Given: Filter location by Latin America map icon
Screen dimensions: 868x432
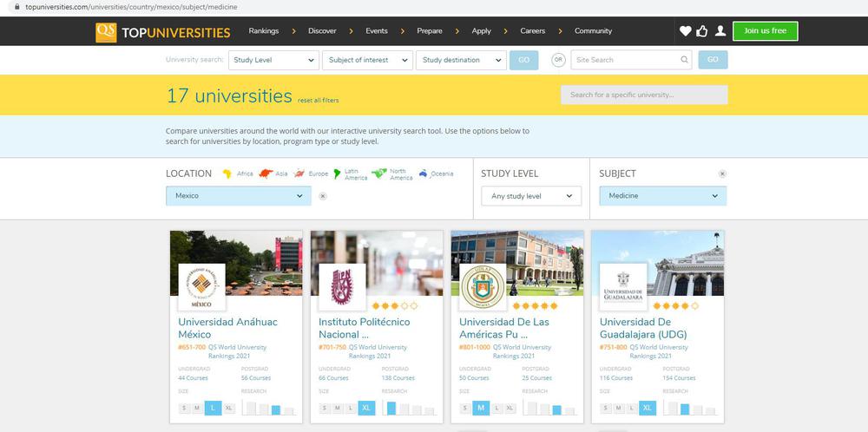Looking at the screenshot, I should pos(337,173).
